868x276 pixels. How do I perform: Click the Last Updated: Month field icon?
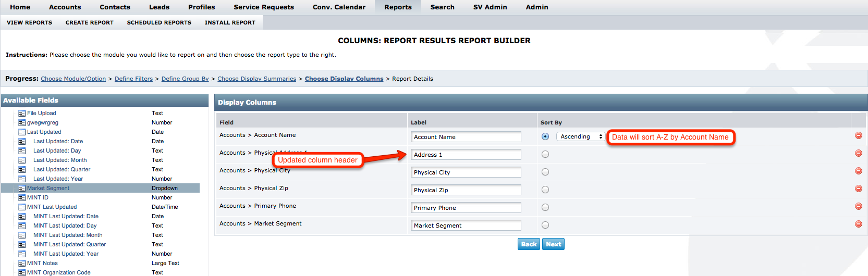pos(22,160)
